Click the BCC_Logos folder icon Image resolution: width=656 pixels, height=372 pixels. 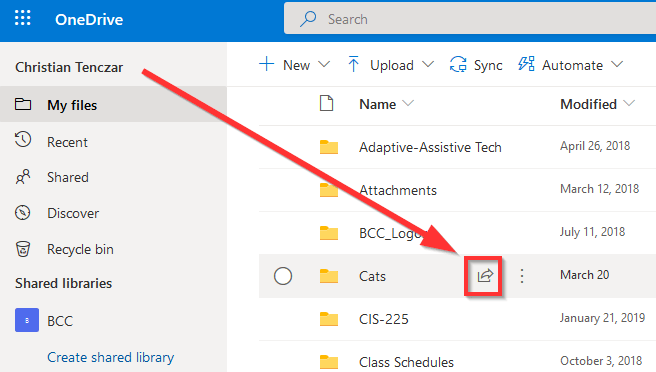pyautogui.click(x=329, y=233)
